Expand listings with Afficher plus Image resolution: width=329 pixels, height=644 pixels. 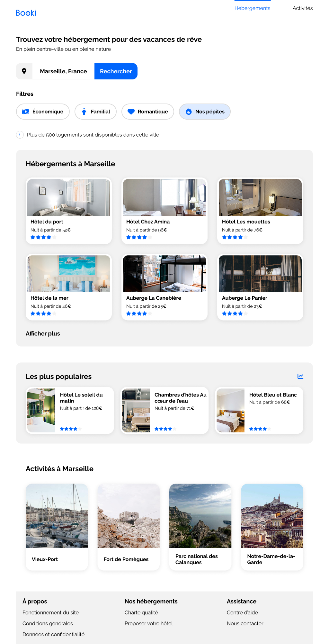point(43,333)
